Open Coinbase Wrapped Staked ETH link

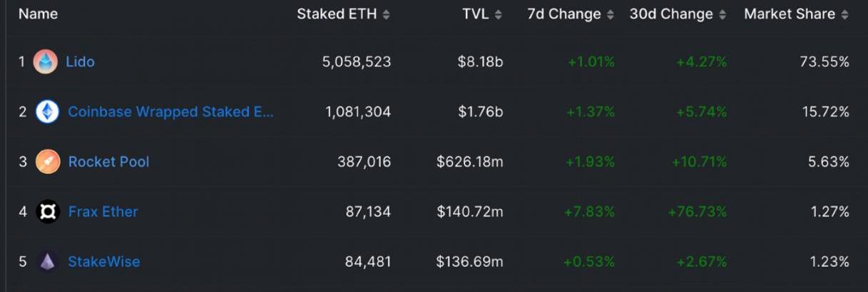pos(170,112)
